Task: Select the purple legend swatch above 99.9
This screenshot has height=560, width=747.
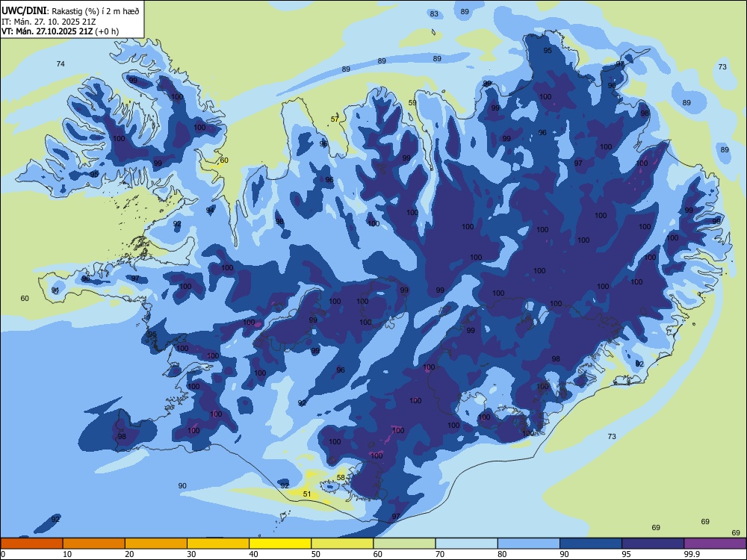Action: click(x=715, y=544)
